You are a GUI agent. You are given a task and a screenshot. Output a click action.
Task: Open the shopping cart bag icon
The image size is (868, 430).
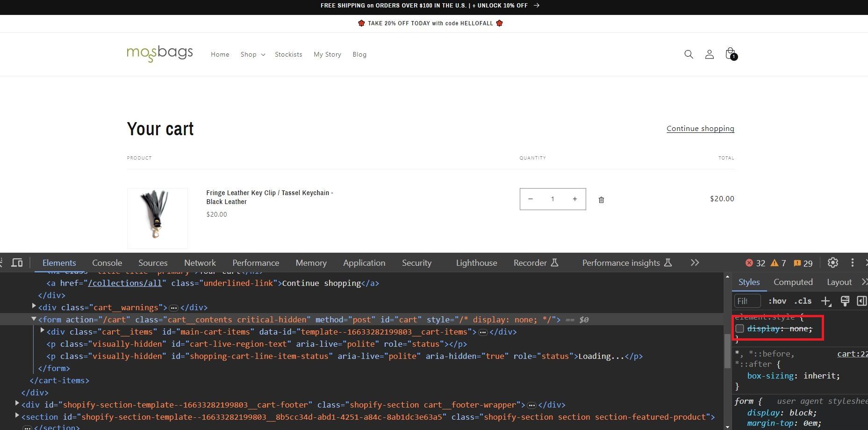pyautogui.click(x=730, y=54)
